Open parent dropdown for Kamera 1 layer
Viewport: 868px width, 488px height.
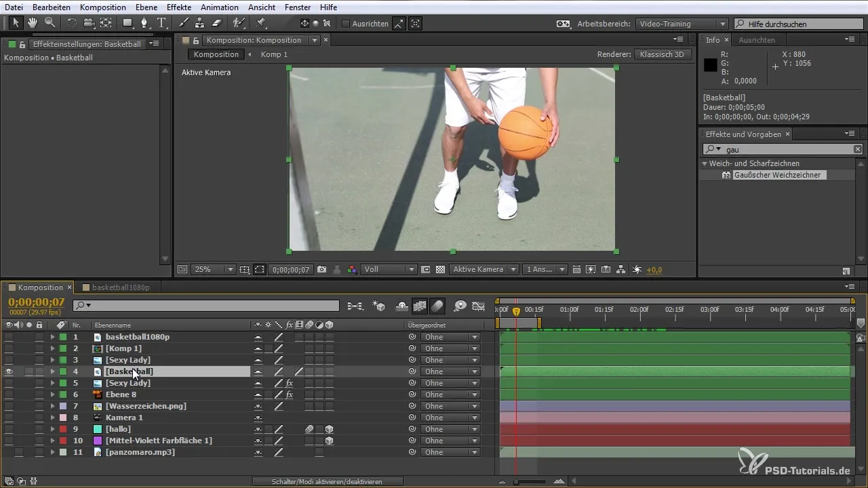coord(450,418)
